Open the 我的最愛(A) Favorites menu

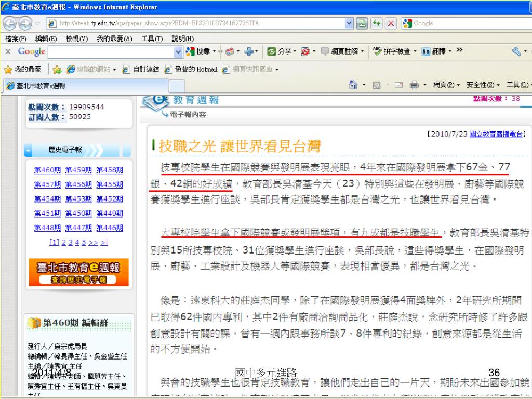coord(114,38)
